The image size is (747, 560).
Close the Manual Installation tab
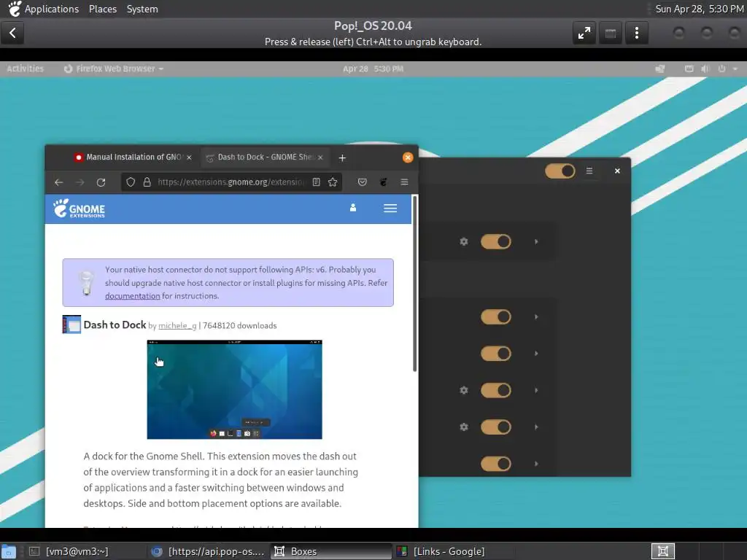189,157
